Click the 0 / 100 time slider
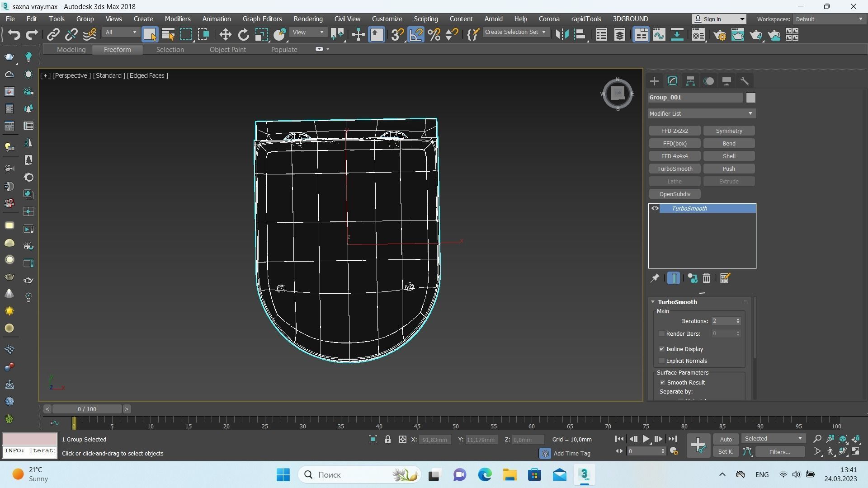This screenshot has width=868, height=488. (x=87, y=409)
